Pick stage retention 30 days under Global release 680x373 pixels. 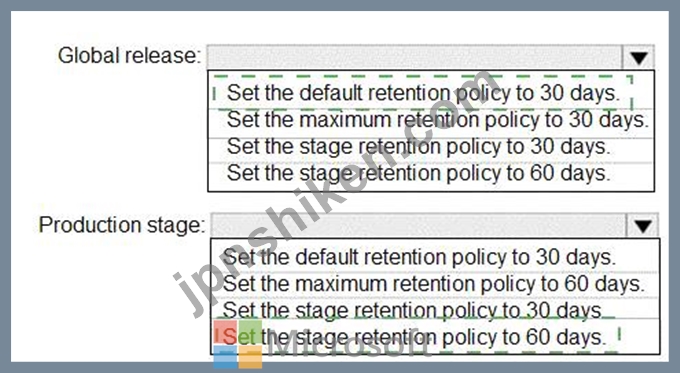coord(418,146)
